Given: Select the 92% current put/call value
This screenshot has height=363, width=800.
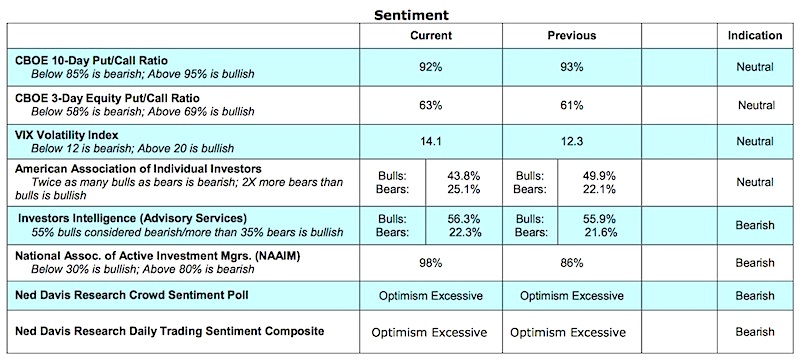Looking at the screenshot, I should coord(431,67).
